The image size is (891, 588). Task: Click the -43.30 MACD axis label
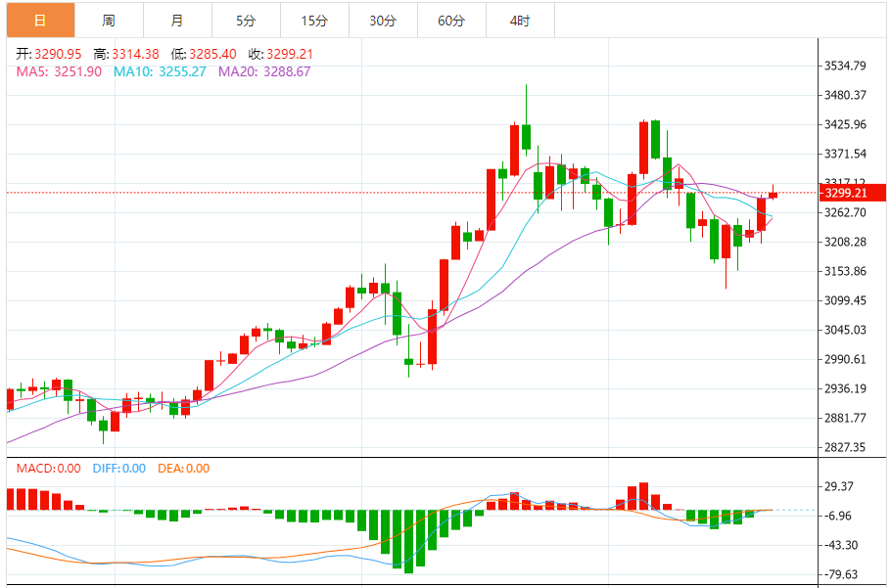pos(842,545)
